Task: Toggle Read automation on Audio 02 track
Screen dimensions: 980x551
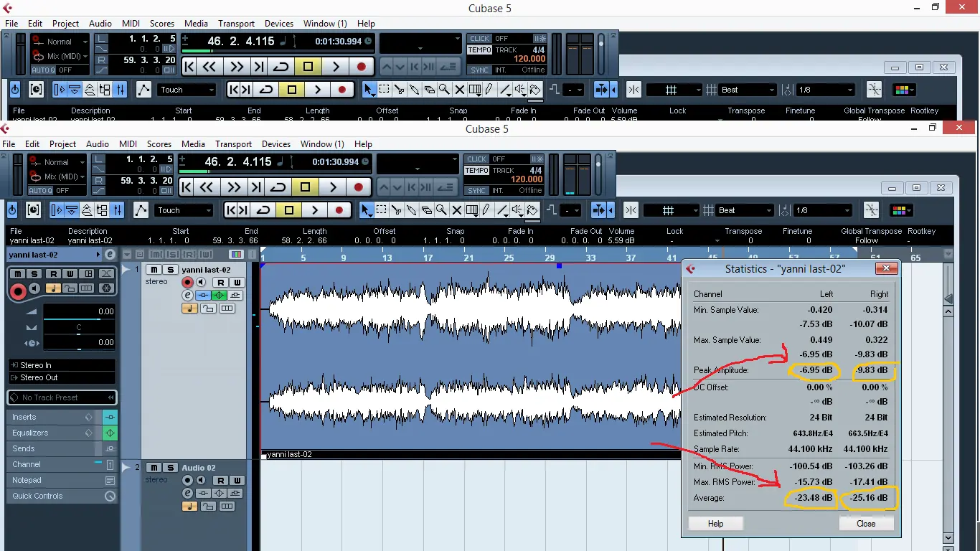Action: 221,481
